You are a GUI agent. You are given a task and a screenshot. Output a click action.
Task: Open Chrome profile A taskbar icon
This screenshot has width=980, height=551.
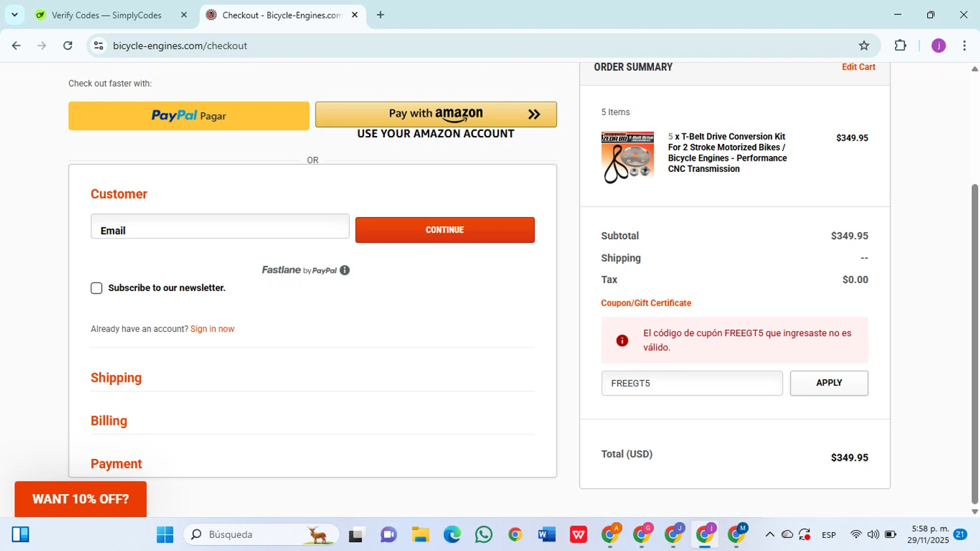point(611,534)
